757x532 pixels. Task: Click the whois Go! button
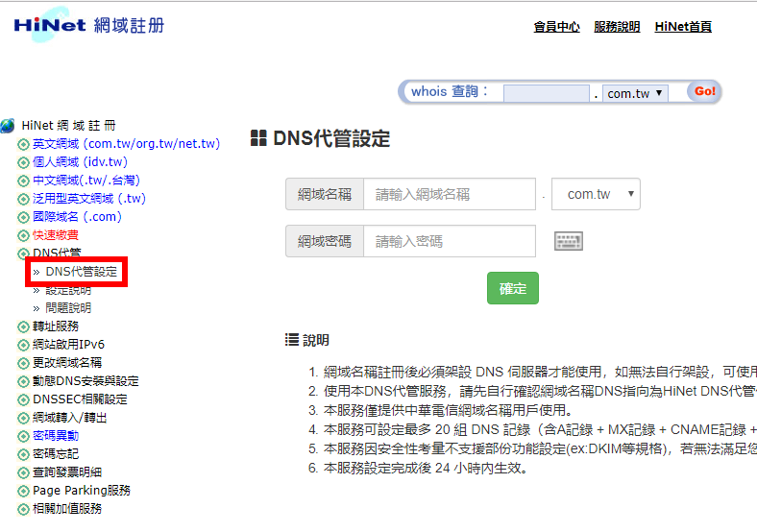tap(704, 91)
